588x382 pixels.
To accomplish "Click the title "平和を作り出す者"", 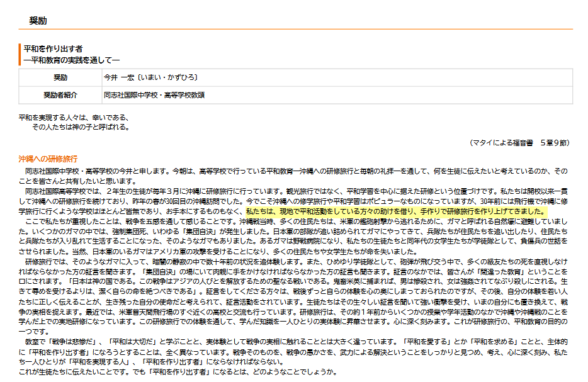I will click(x=53, y=48).
